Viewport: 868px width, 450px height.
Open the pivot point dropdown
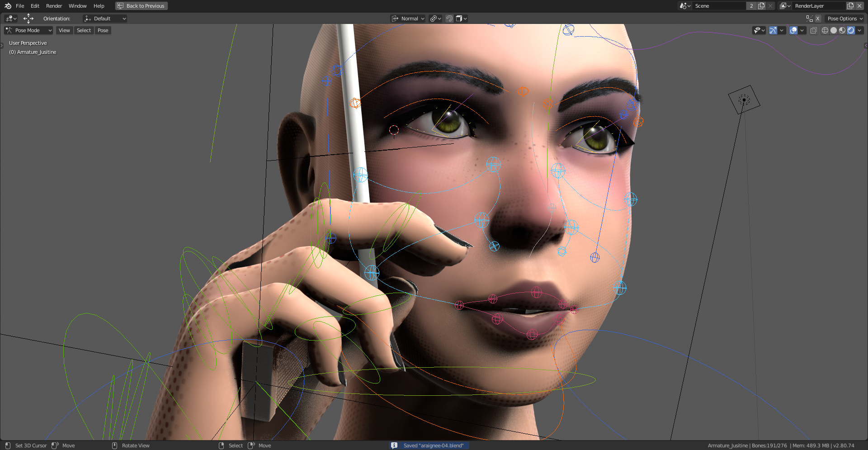(435, 19)
